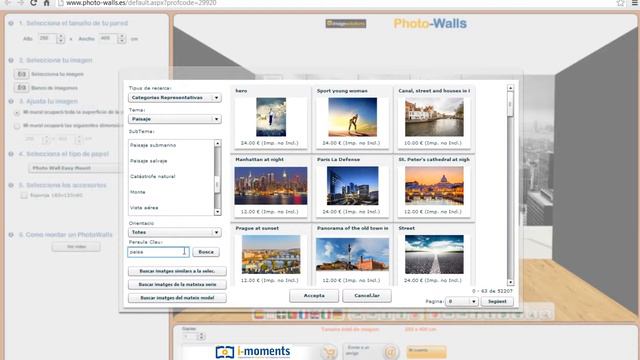Click the Photo-Walls logo
This screenshot has width=640, height=360.
430,24
